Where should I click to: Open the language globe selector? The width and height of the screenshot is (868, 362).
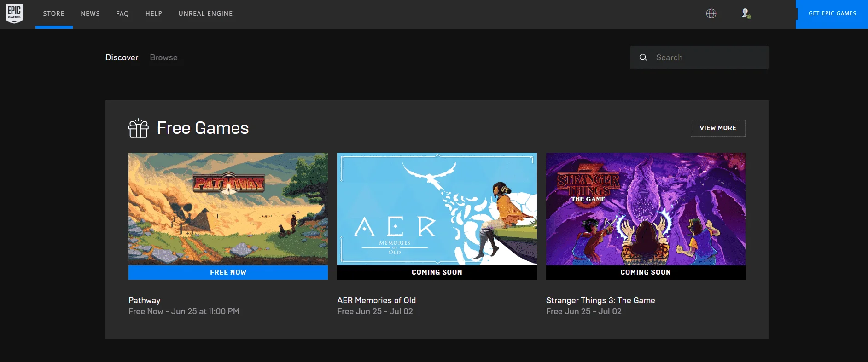pos(711,14)
